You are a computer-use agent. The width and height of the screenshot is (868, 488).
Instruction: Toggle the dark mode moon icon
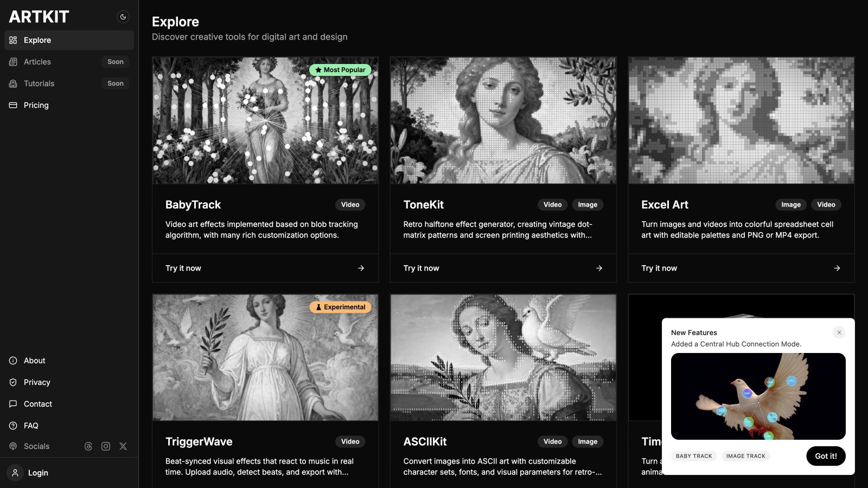coord(123,17)
